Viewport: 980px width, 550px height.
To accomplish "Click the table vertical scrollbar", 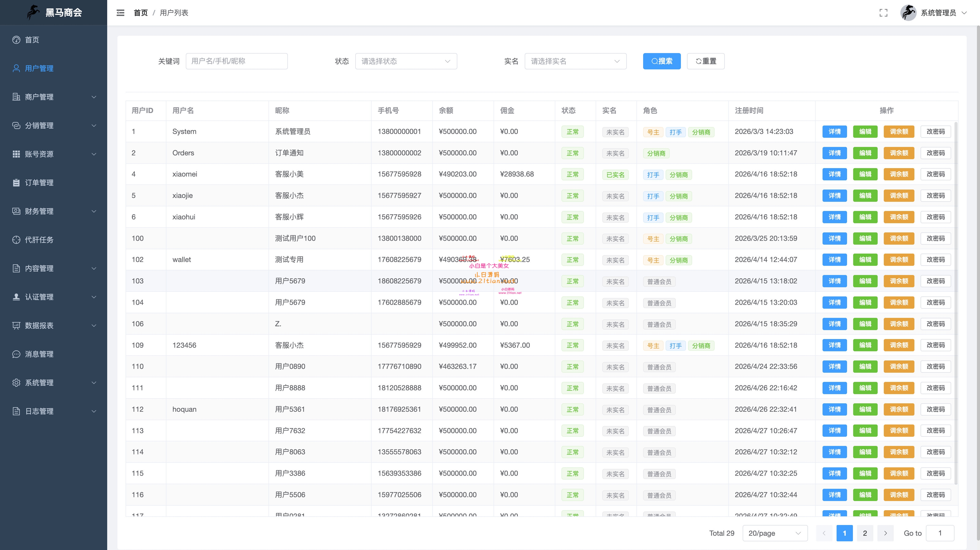I will coord(956,303).
